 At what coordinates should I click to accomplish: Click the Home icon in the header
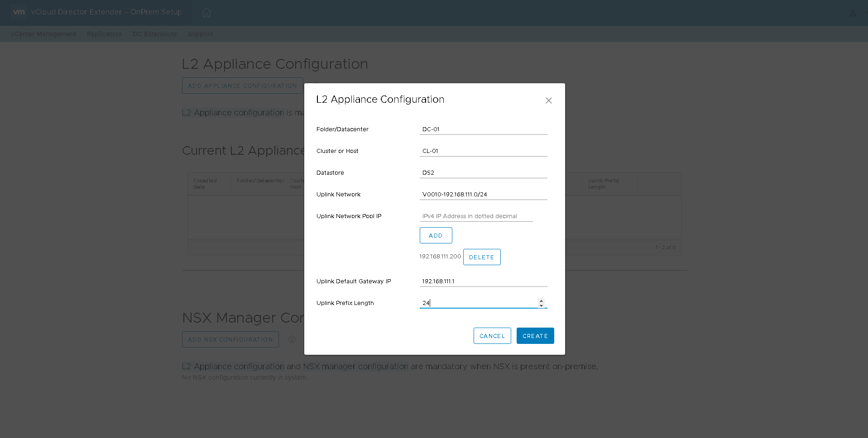coord(206,12)
